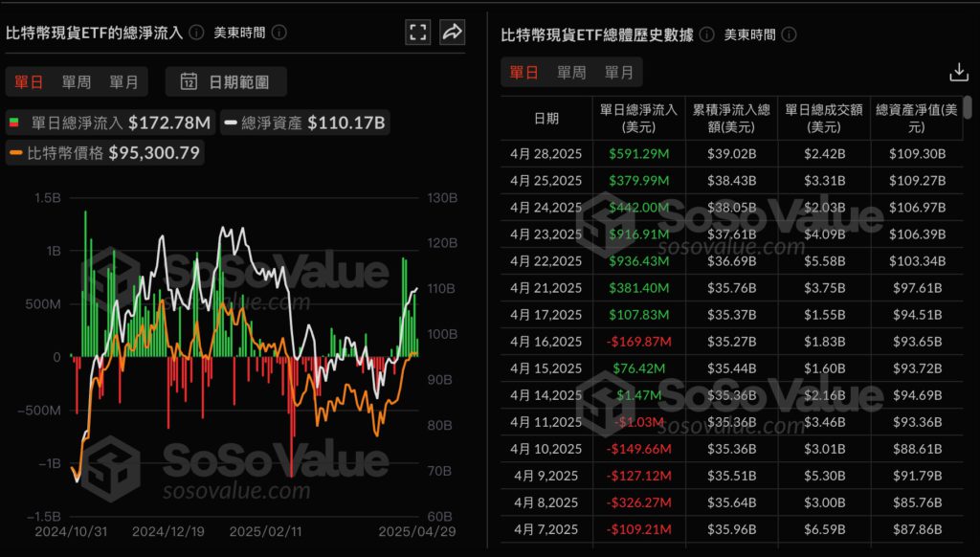Download the historical data table

point(958,73)
